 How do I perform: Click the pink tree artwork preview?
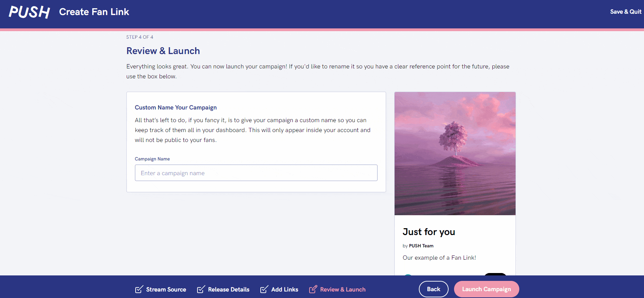pos(455,153)
